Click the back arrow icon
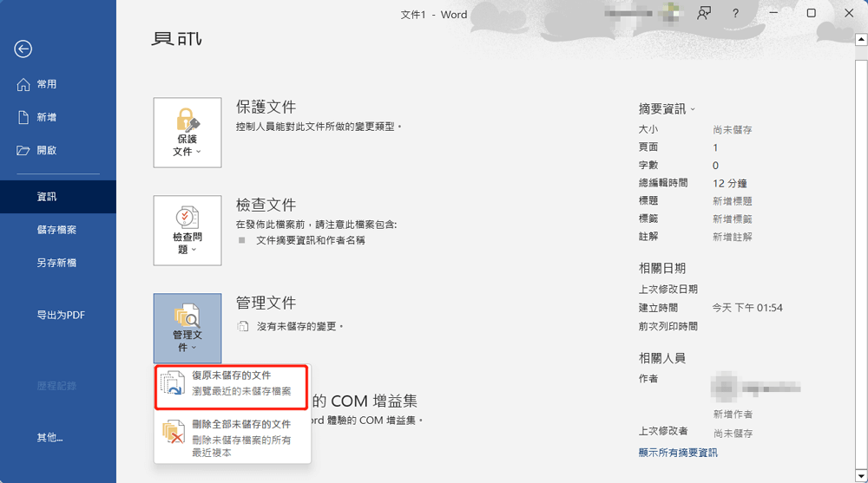868x483 pixels. (x=23, y=49)
